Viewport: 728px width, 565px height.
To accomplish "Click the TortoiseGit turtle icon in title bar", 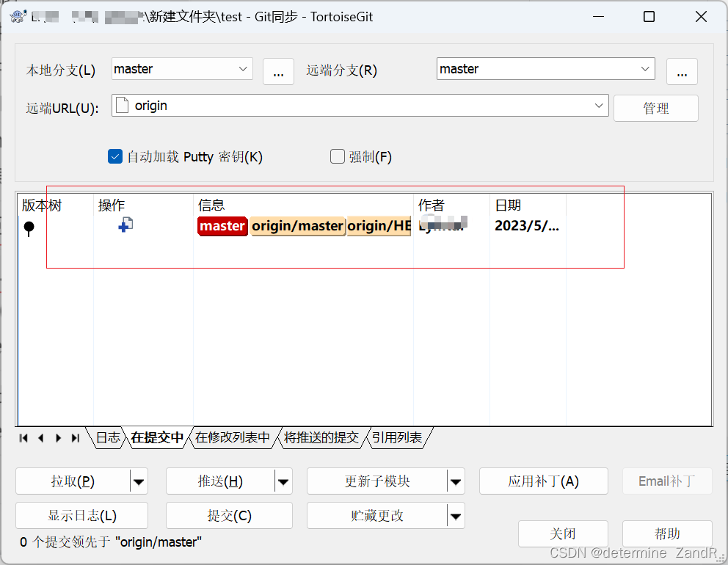I will coord(18,16).
